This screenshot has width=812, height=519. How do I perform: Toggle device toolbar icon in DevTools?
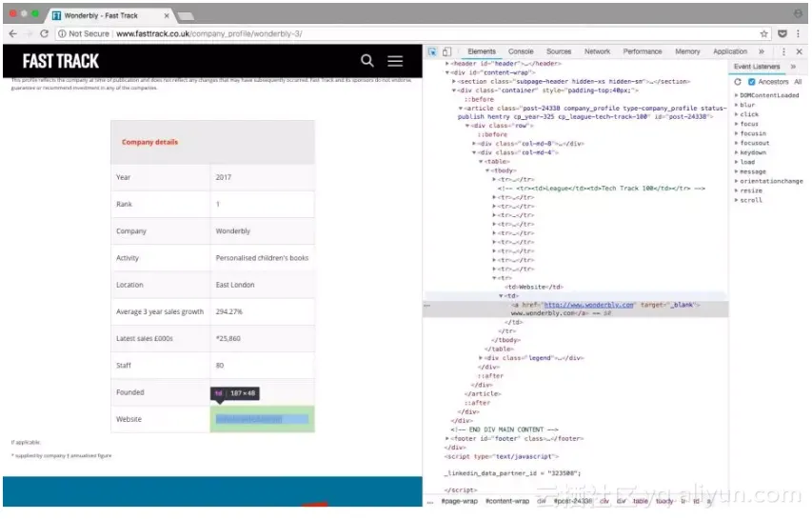coord(446,51)
